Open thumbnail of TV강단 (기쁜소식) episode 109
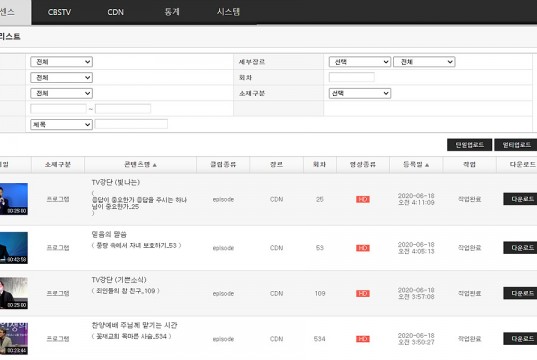 tap(14, 293)
